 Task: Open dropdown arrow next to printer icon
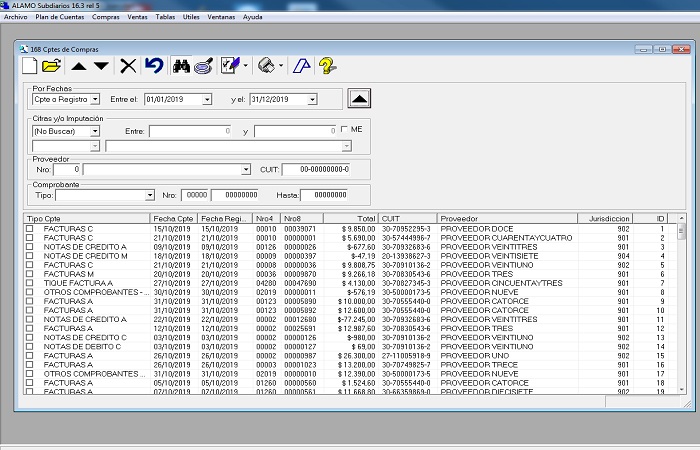(281, 66)
